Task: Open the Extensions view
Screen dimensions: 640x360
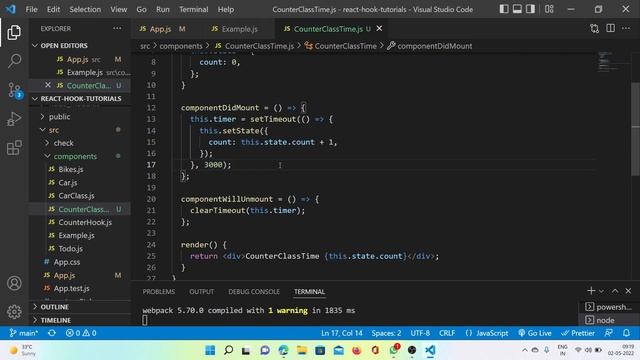Action: click(14, 147)
